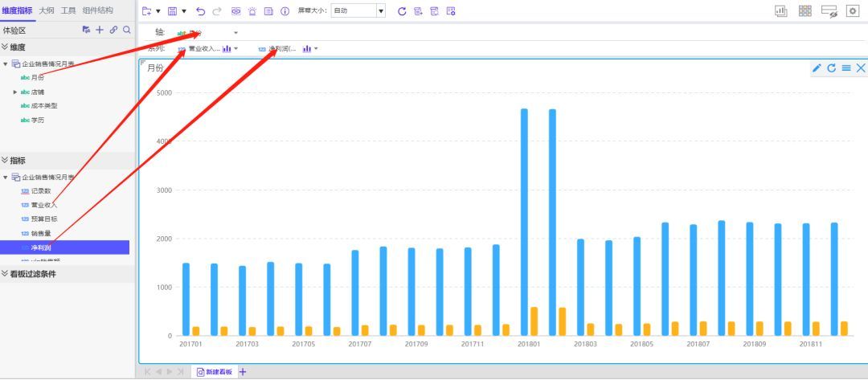Select the 月份 dimension field
The height and width of the screenshot is (380, 868).
(x=37, y=78)
